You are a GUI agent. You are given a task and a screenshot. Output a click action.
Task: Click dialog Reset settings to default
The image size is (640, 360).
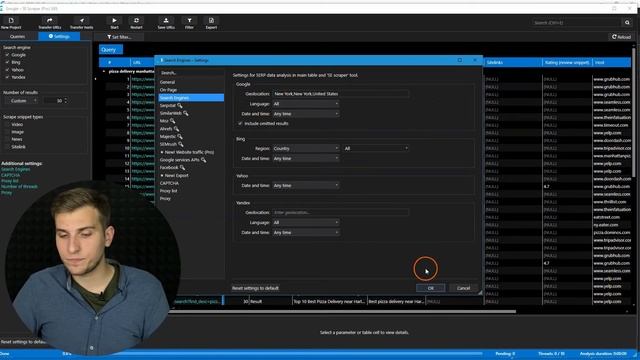click(255, 288)
